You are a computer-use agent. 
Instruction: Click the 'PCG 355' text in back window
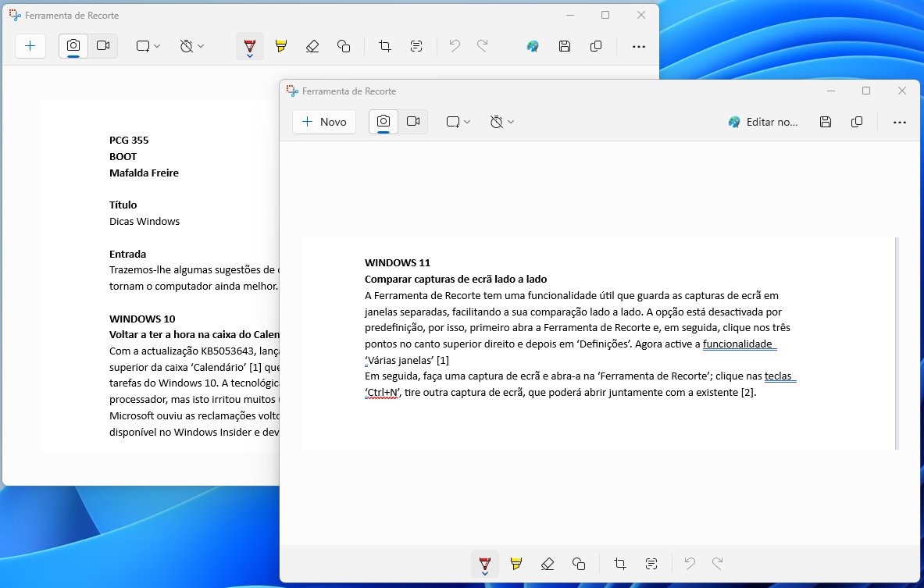pyautogui.click(x=129, y=141)
